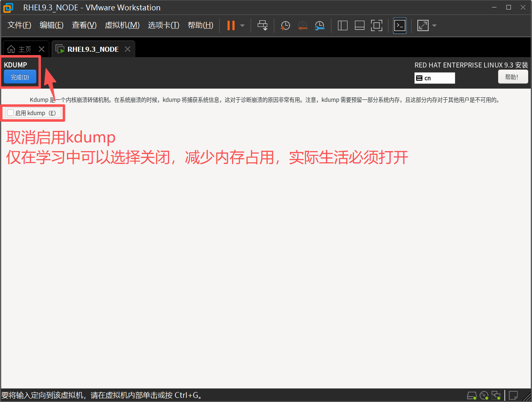Click the 帮助! help button
This screenshot has width=532, height=402.
coord(513,77)
